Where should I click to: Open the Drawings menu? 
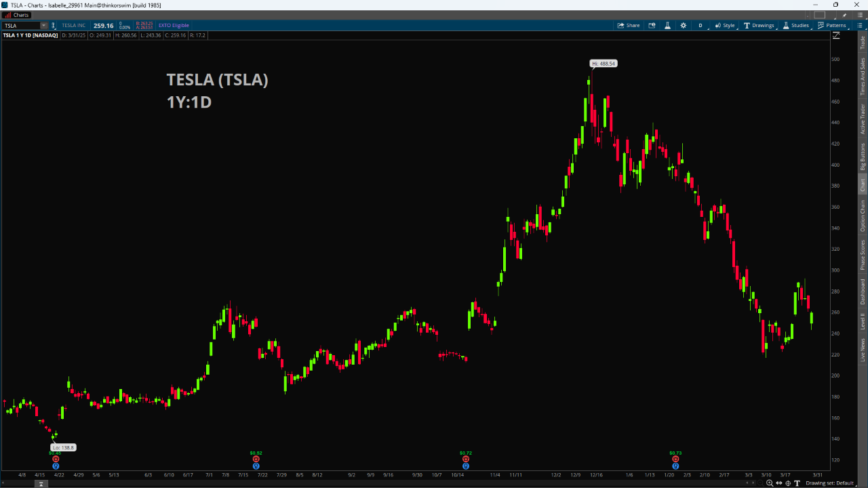(759, 25)
